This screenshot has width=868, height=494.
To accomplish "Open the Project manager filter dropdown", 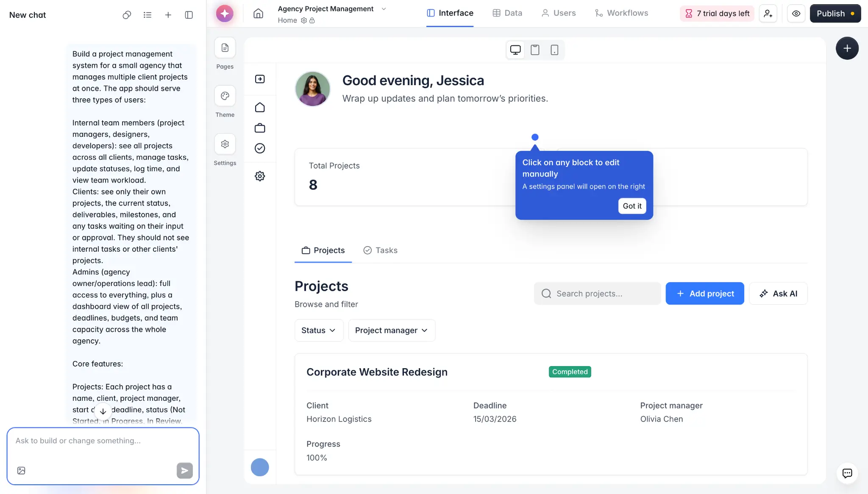I will [391, 330].
